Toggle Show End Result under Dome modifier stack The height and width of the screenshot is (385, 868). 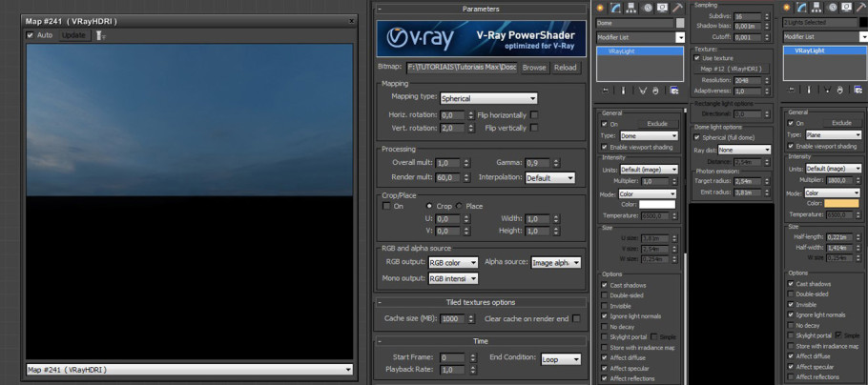(623, 91)
